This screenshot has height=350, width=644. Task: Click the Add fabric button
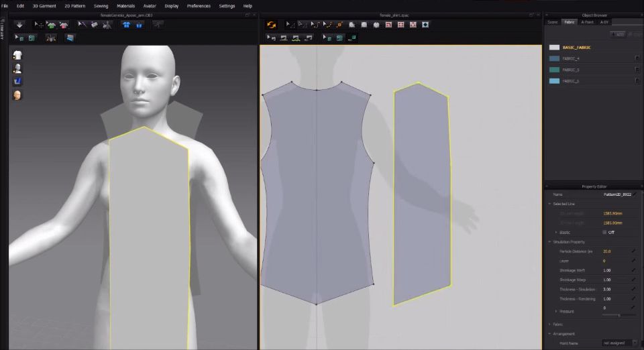(617, 34)
